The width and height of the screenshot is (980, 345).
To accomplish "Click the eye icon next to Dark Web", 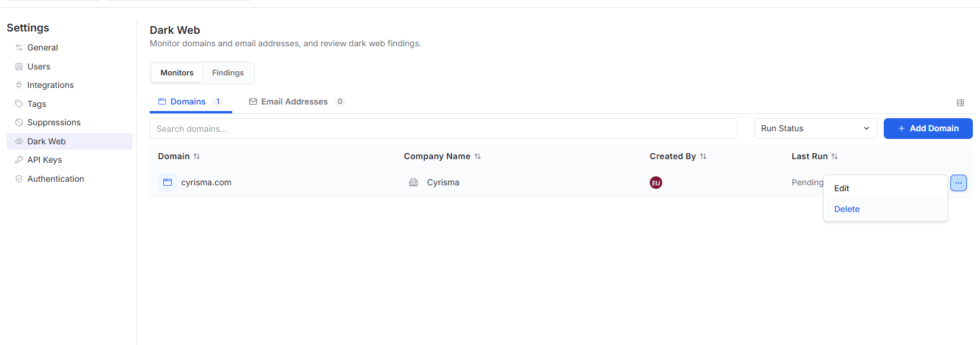I will (19, 141).
